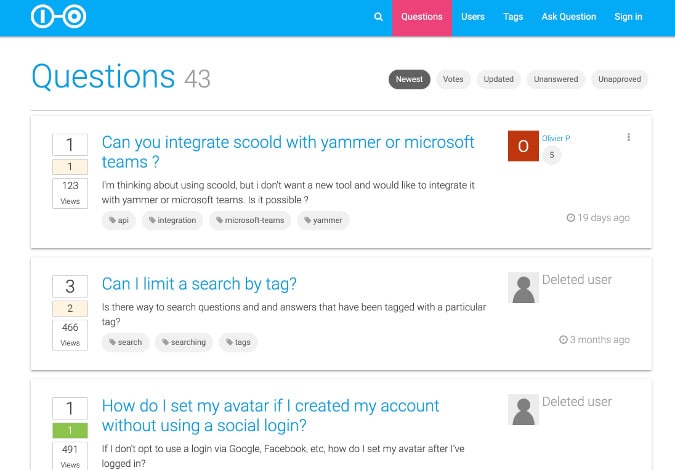Select the 'microsoft-teams' tag
This screenshot has height=470, width=675.
tap(249, 220)
